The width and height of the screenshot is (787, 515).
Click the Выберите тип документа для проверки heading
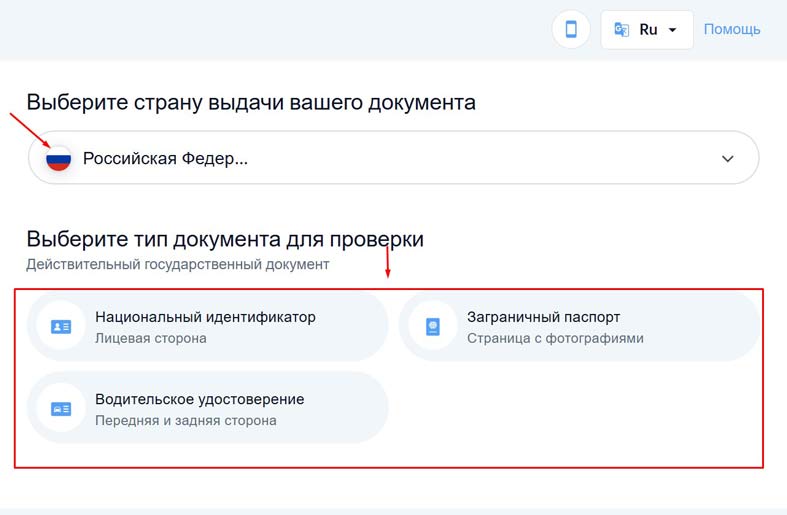point(225,239)
